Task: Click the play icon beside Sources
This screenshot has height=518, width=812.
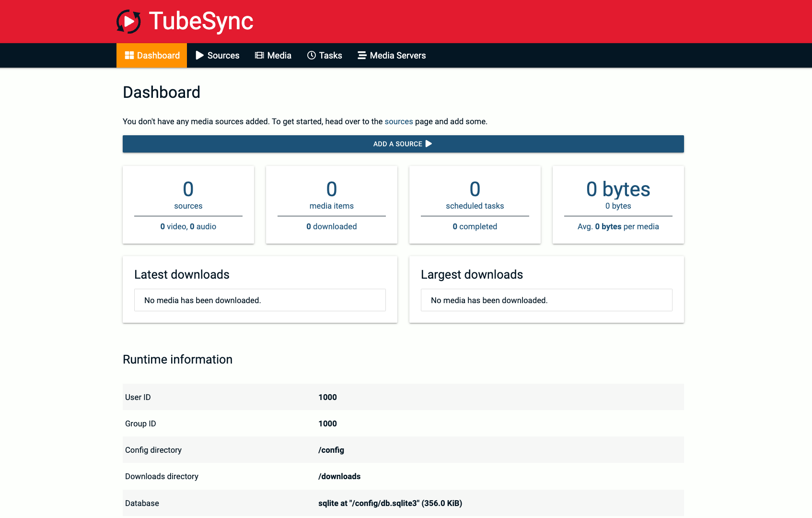Action: point(200,55)
